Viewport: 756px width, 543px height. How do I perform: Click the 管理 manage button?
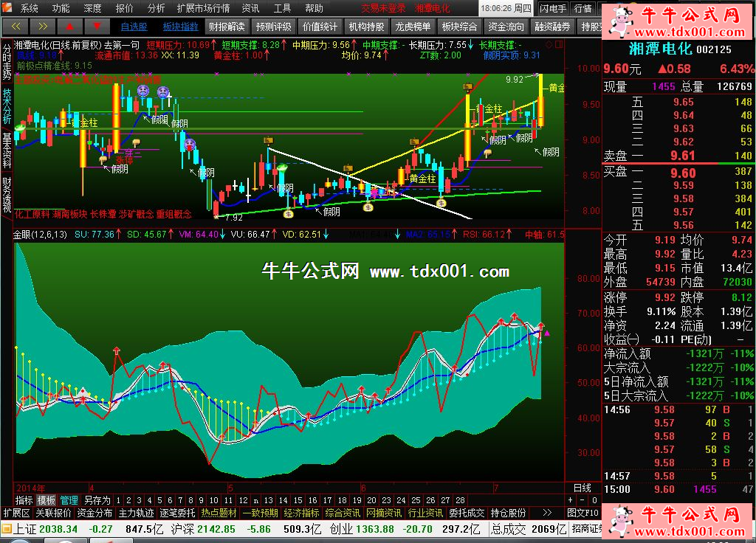69,500
